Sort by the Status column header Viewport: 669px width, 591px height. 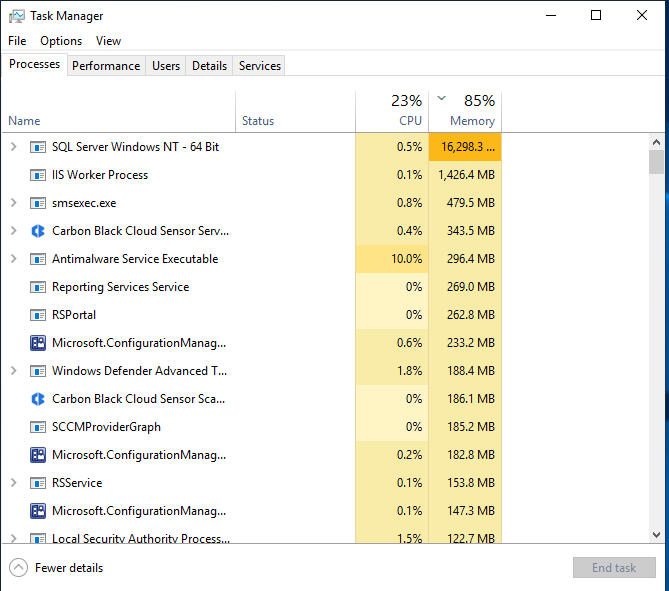[x=295, y=112]
